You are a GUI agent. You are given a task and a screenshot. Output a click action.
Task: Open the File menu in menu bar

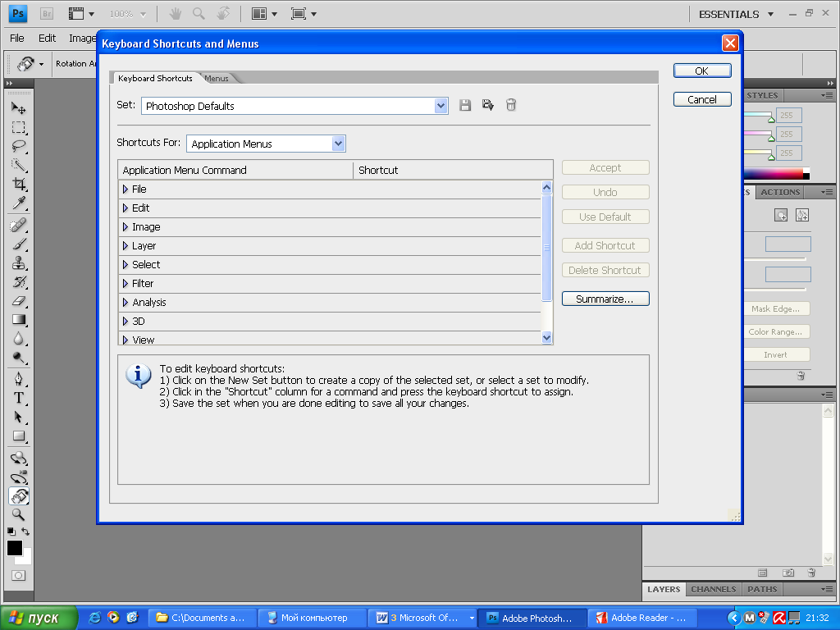(17, 38)
